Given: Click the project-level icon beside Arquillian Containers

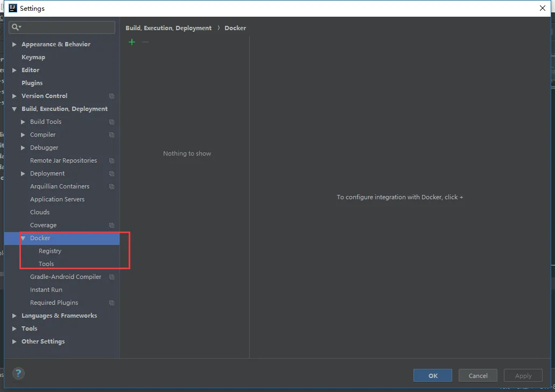Looking at the screenshot, I should [111, 187].
